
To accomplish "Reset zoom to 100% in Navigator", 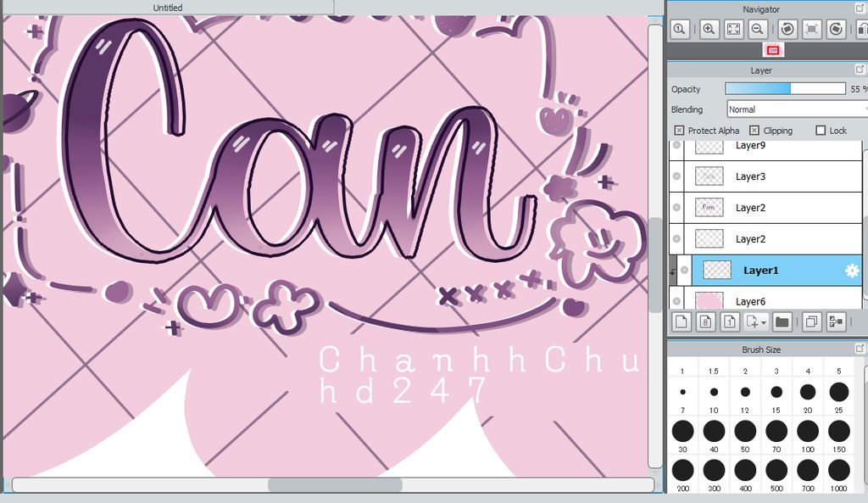I will coord(680,29).
